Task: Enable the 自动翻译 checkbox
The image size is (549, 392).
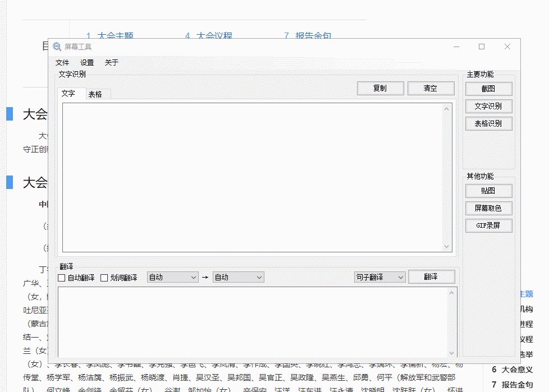Action: point(62,278)
